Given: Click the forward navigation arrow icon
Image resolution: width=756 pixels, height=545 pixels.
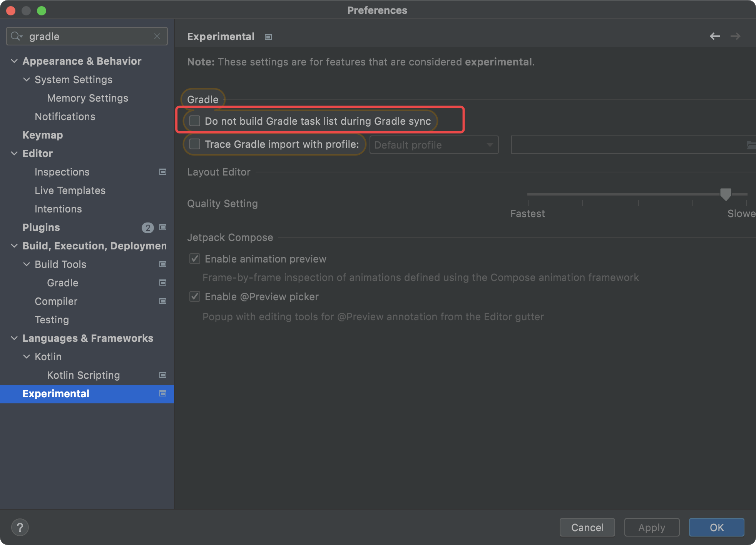Looking at the screenshot, I should (736, 37).
